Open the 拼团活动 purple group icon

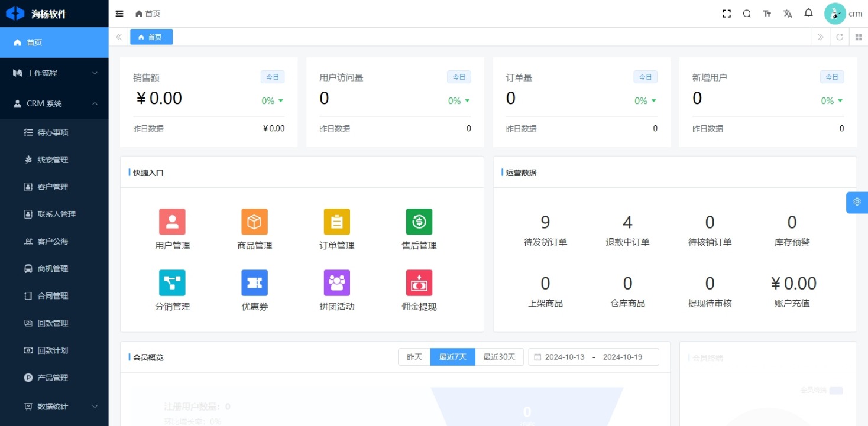click(x=336, y=283)
